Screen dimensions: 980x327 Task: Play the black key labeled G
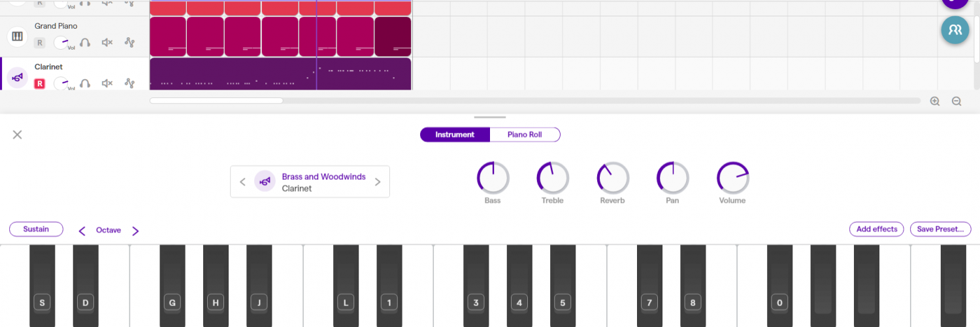[172, 286]
